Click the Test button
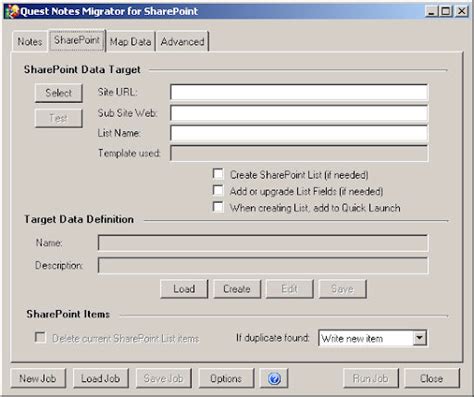The height and width of the screenshot is (397, 474). click(x=58, y=118)
